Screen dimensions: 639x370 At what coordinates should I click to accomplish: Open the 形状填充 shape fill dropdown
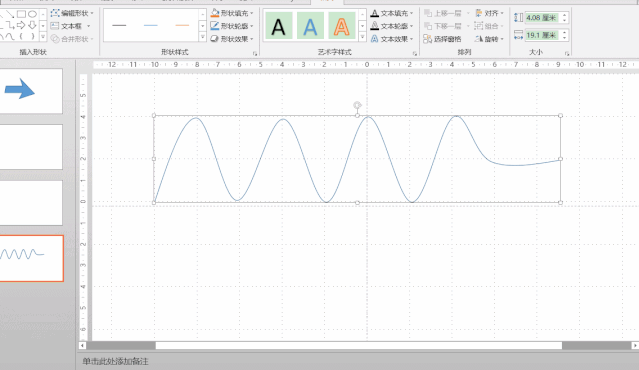tap(232, 13)
